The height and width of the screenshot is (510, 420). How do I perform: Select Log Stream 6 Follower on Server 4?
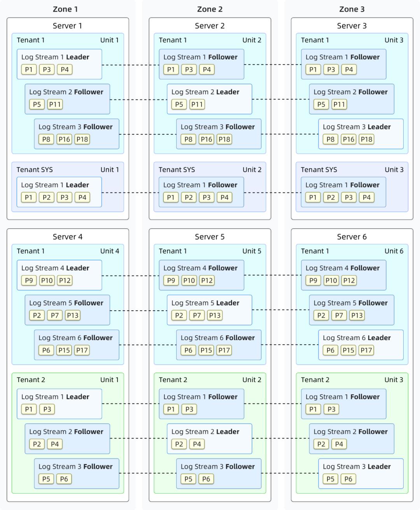(77, 345)
